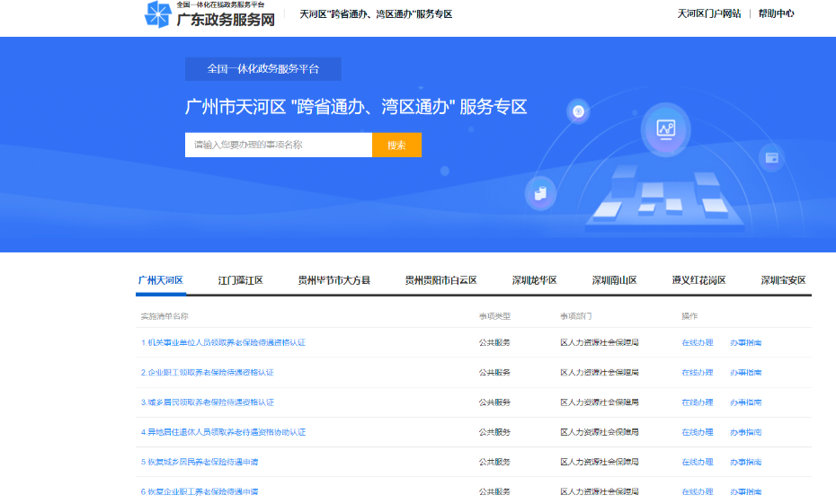
Task: Switch to the 遵义红花岗区 tab
Action: pyautogui.click(x=698, y=280)
